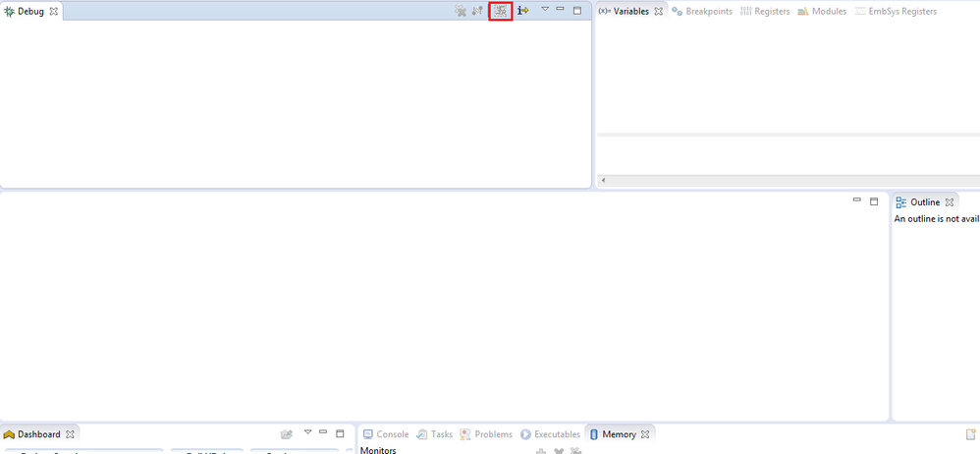Image resolution: width=980 pixels, height=454 pixels.
Task: Open the Dashboard view menu dropdown
Action: click(x=307, y=431)
